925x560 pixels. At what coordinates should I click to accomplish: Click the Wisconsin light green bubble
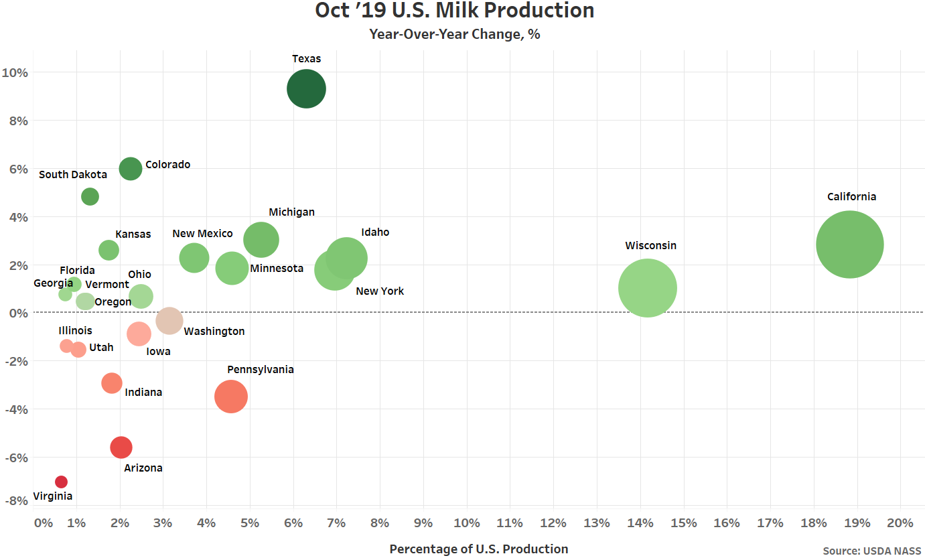pyautogui.click(x=647, y=288)
